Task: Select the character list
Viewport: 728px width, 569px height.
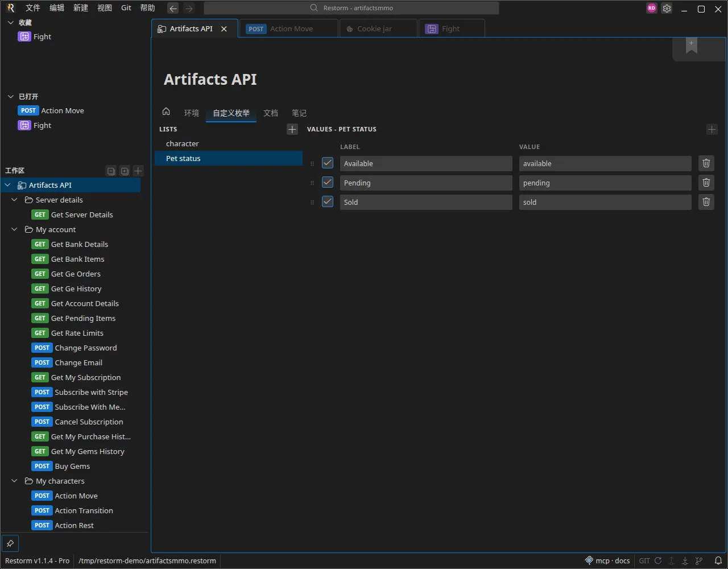Action: pos(229,144)
